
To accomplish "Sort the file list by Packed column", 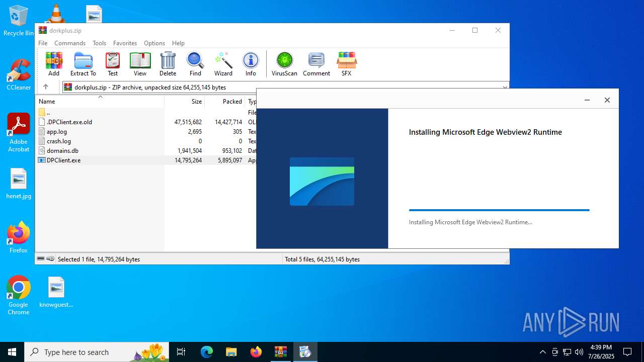I will 225,102.
